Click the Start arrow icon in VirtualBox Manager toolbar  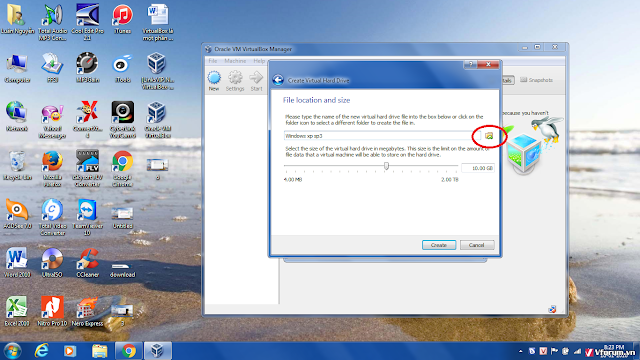[x=256, y=80]
